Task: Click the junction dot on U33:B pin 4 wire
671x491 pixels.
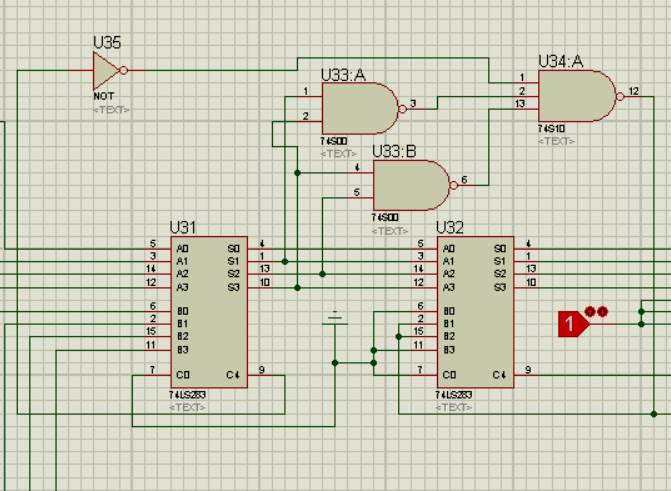Action: click(x=297, y=173)
